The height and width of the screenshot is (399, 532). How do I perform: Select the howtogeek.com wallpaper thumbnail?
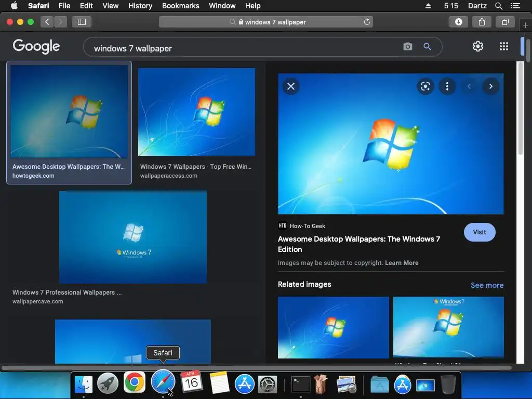69,111
